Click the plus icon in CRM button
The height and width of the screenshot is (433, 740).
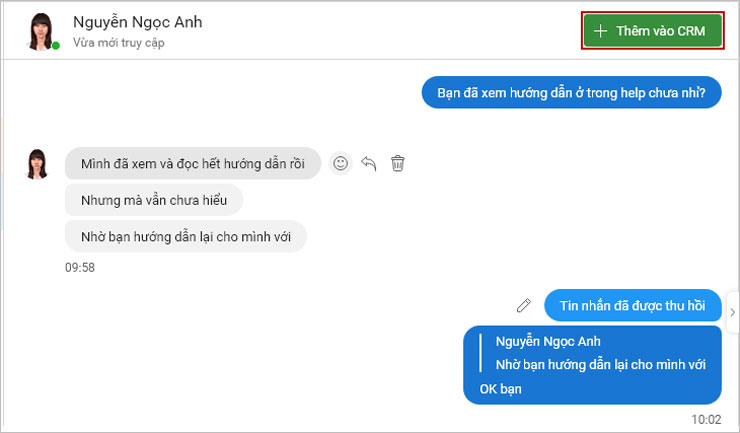point(600,31)
